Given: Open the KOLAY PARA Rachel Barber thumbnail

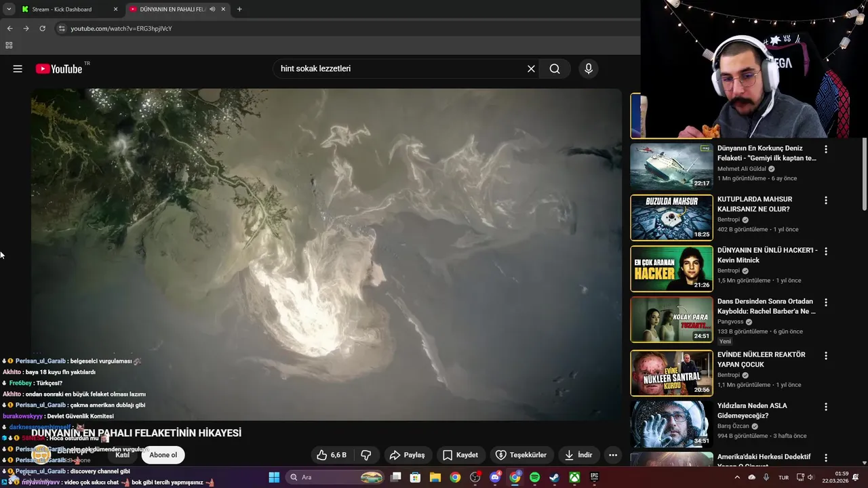Looking at the screenshot, I should tap(671, 320).
